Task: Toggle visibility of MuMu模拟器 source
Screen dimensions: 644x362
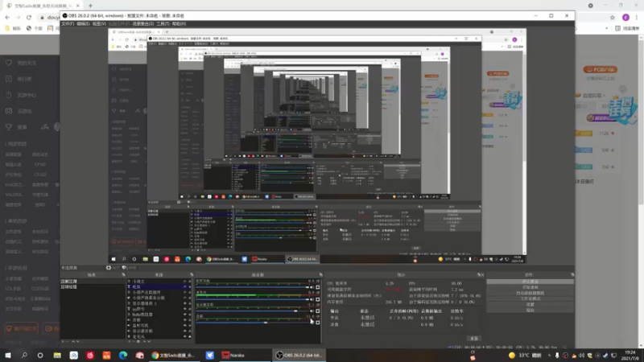Action: pyautogui.click(x=185, y=315)
